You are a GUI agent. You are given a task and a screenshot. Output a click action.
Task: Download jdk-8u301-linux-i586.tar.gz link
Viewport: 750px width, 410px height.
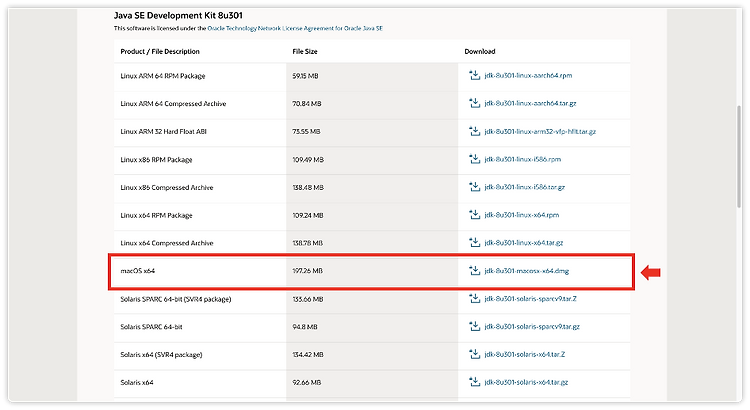pyautogui.click(x=524, y=187)
